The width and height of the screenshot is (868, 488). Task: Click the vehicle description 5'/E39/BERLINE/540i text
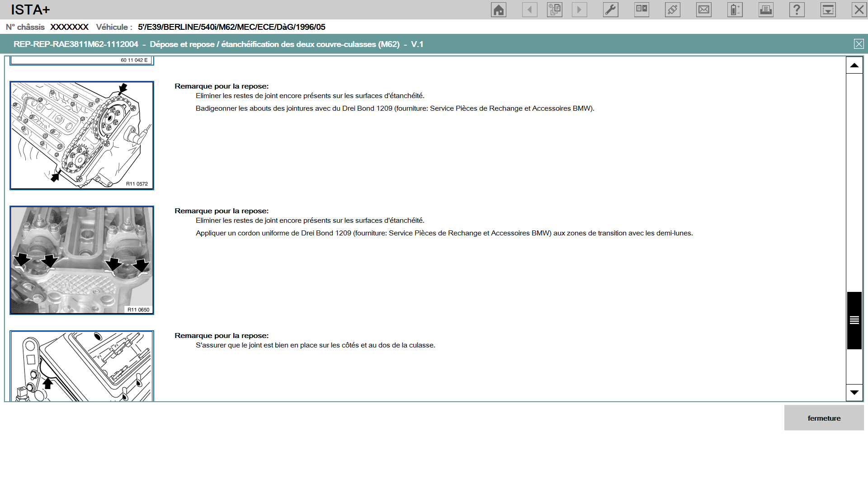click(x=231, y=27)
